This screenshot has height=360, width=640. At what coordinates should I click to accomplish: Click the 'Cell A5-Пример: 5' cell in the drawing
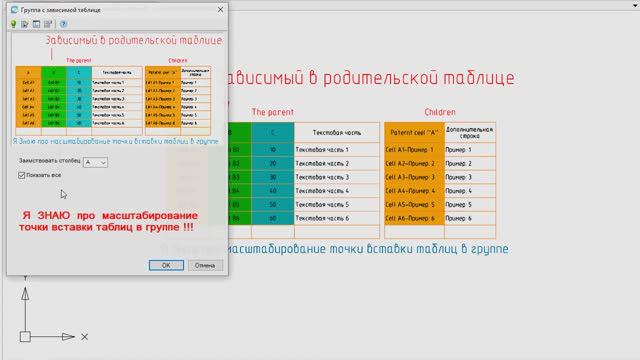(414, 204)
